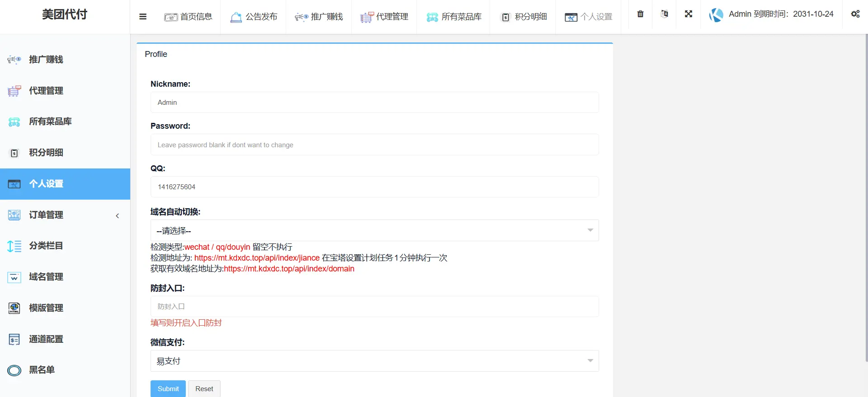
Task: Open the 域名自动切换 dropdown
Action: 374,230
